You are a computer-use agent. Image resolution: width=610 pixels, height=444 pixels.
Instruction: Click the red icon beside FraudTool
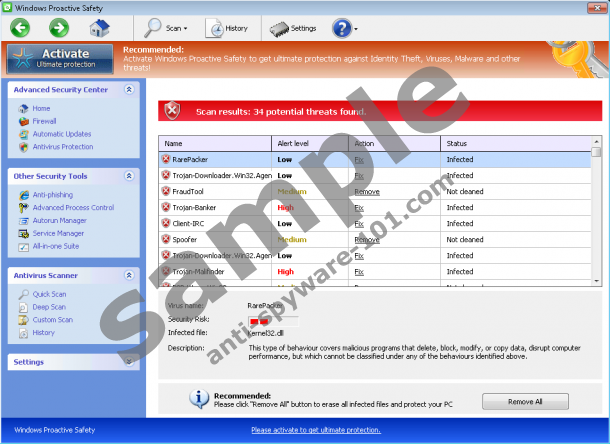[166, 191]
